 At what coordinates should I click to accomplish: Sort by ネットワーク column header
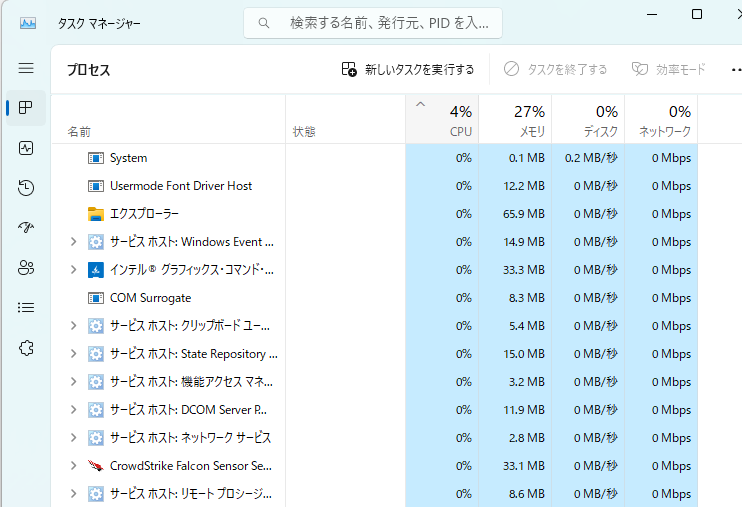tap(661, 119)
